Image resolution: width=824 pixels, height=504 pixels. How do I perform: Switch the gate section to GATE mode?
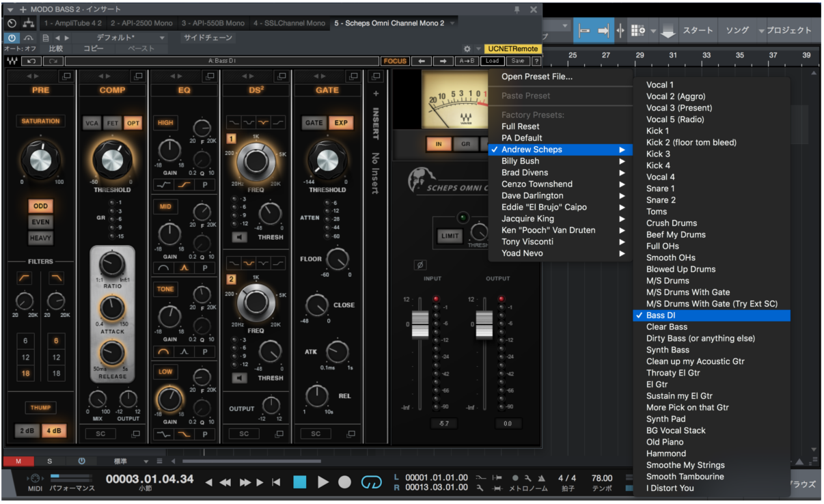click(x=314, y=123)
